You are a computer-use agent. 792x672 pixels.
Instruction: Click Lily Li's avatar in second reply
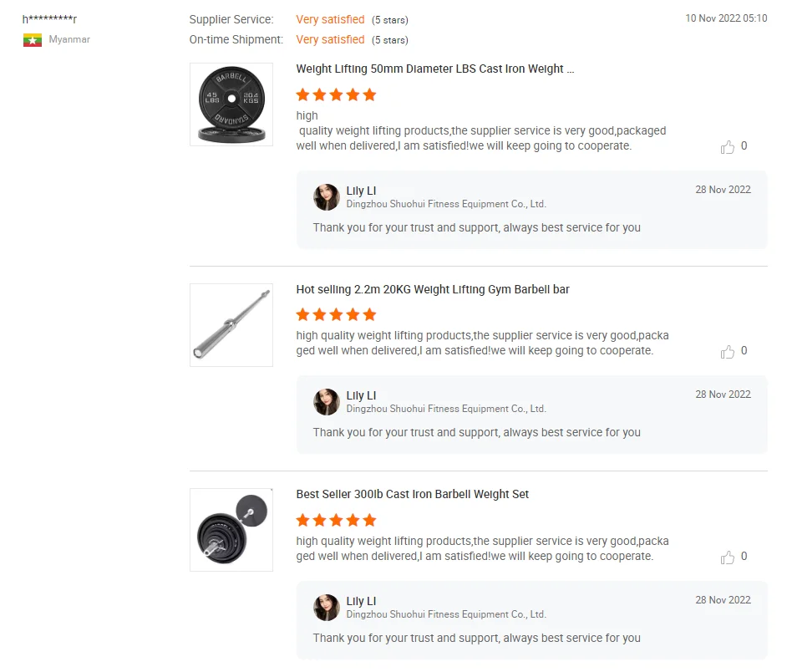tap(327, 402)
